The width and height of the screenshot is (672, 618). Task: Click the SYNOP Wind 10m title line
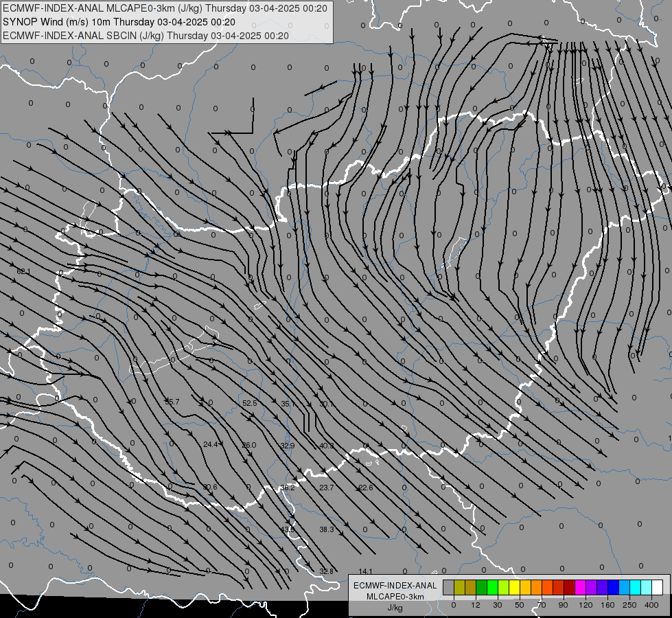(x=119, y=22)
